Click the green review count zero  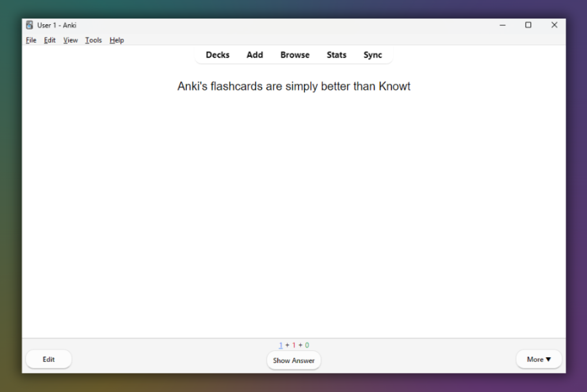(x=307, y=345)
